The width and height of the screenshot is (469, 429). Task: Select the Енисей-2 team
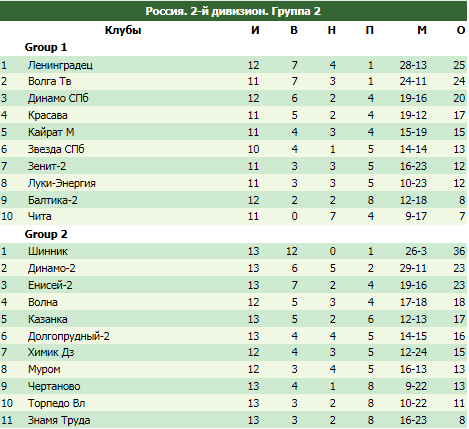point(50,285)
